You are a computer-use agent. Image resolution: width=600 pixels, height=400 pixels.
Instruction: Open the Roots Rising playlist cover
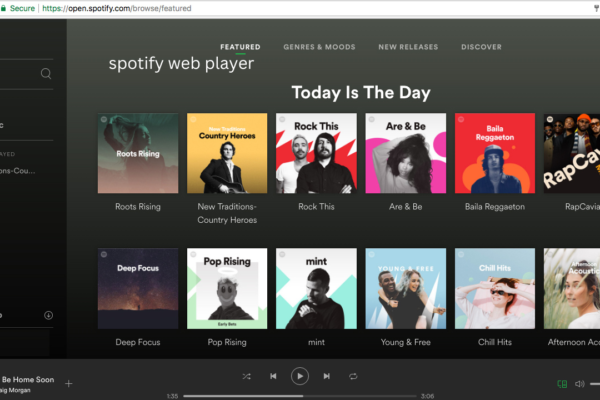[138, 153]
